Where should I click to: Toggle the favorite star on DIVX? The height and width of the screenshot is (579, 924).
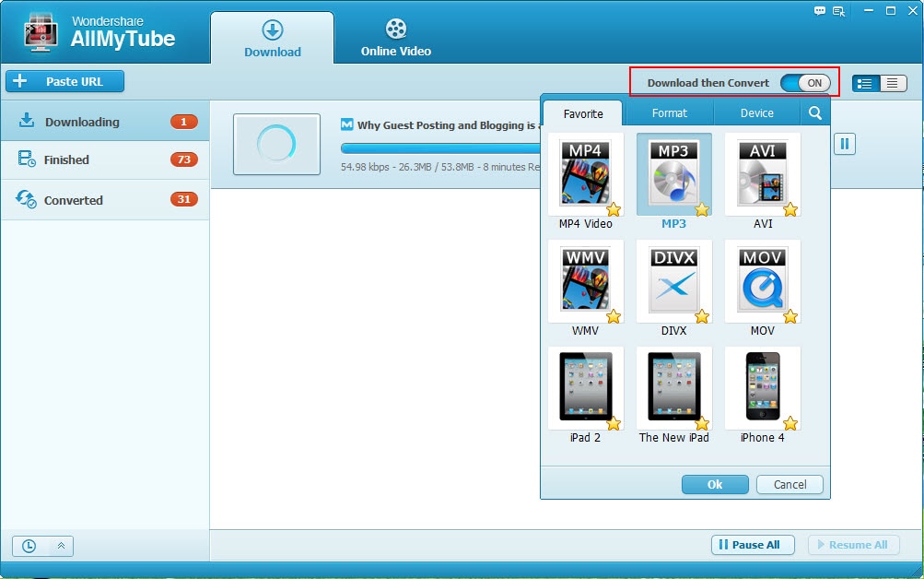coord(702,316)
